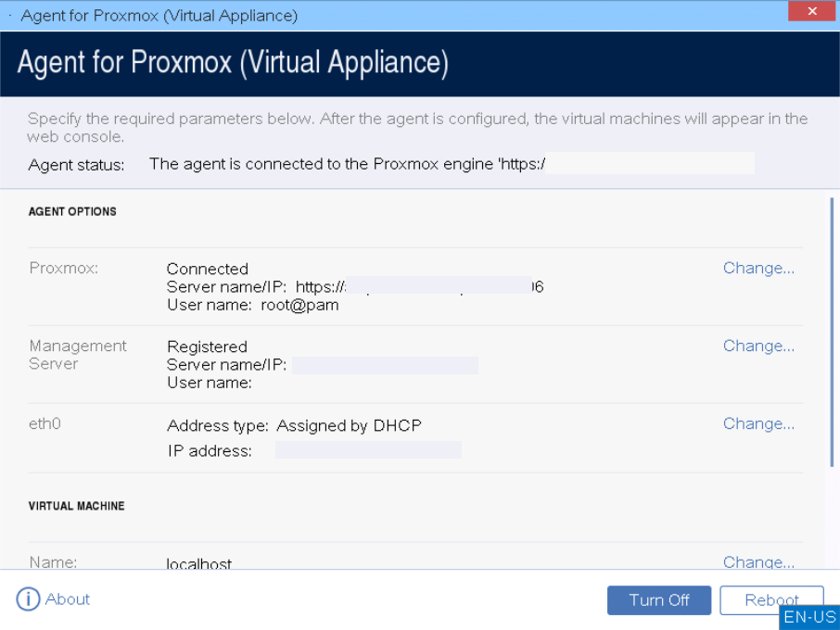Click the Agent status message text

point(347,164)
